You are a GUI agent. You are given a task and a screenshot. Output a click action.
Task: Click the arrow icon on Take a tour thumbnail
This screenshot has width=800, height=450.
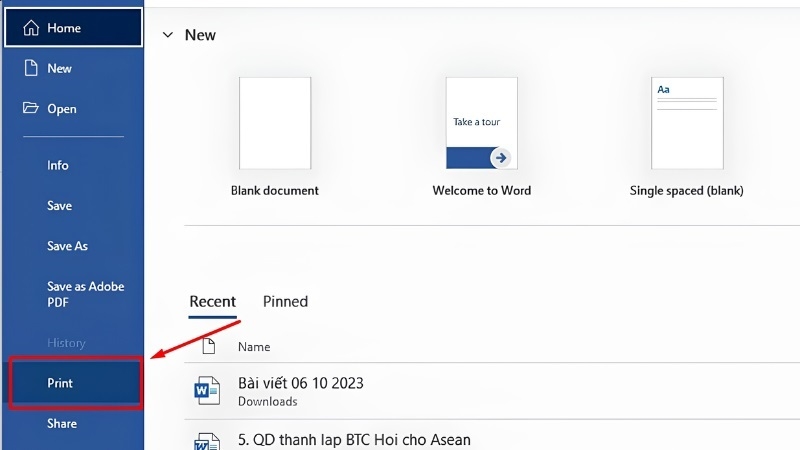click(x=501, y=158)
